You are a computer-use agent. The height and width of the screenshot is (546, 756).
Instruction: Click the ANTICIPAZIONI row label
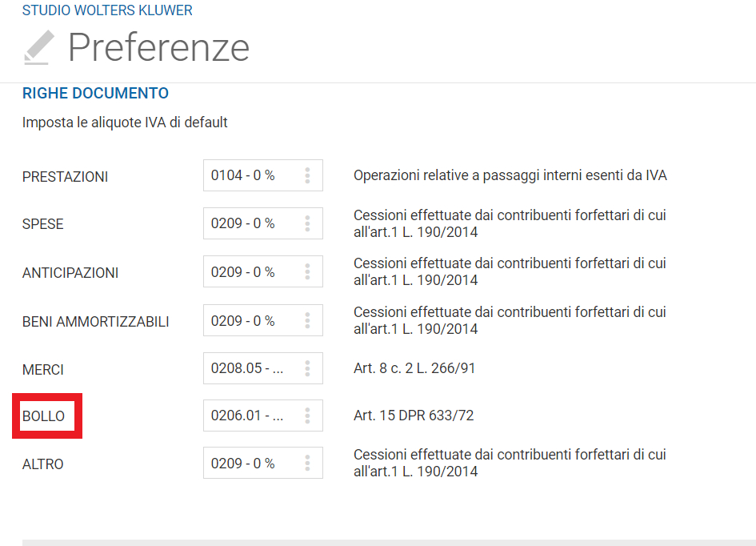click(70, 272)
